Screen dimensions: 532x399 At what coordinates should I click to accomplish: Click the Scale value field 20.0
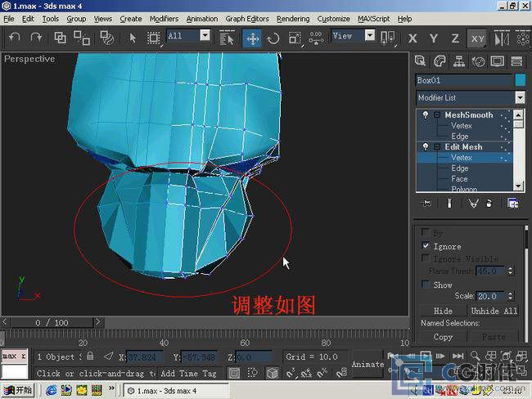(x=491, y=296)
